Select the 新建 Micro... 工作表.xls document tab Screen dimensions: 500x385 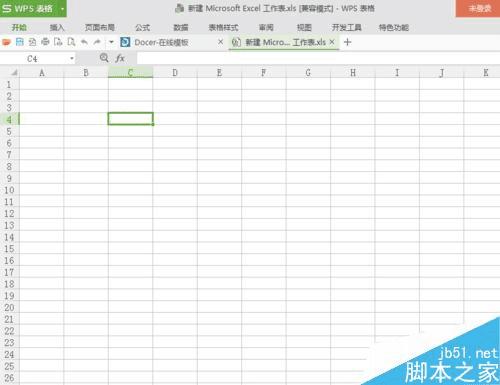coord(285,42)
